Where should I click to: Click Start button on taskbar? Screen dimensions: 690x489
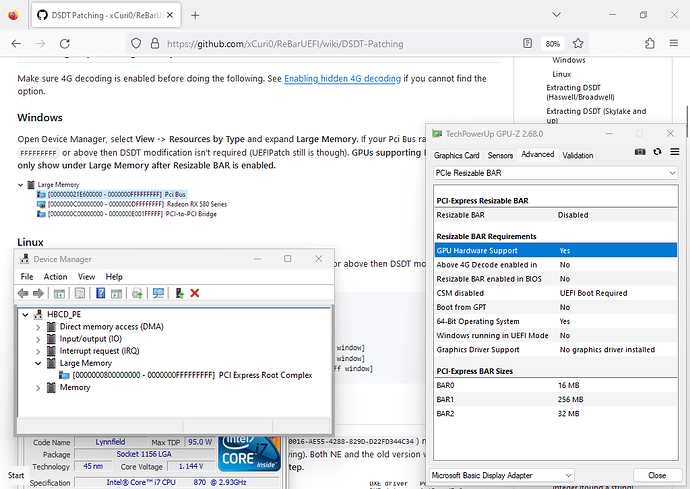(x=16, y=475)
